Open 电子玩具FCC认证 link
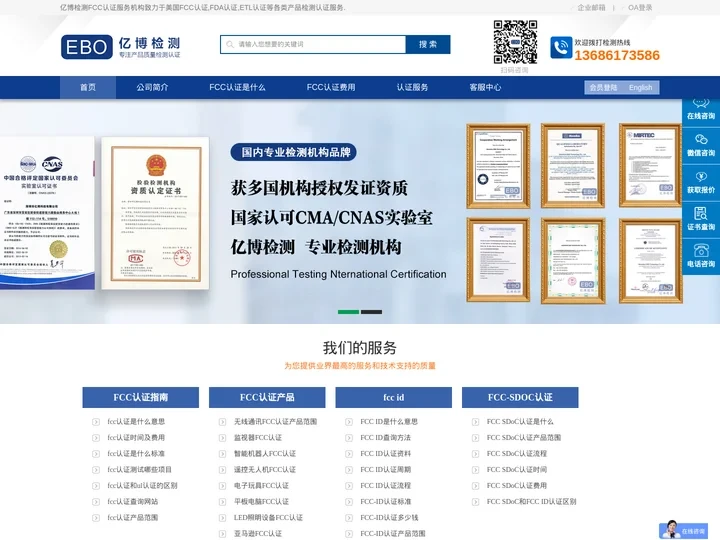720x540 pixels. pyautogui.click(x=261, y=486)
